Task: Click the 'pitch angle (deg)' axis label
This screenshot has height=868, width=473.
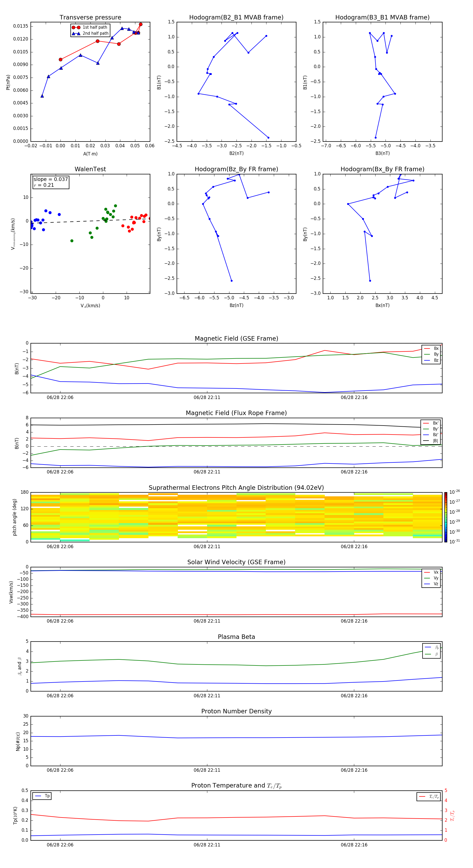Action: [x=15, y=517]
